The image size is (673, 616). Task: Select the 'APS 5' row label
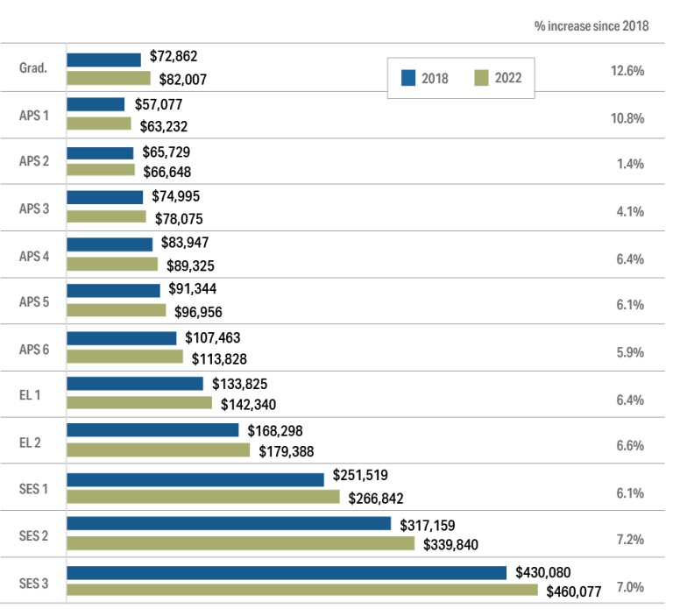coord(34,301)
